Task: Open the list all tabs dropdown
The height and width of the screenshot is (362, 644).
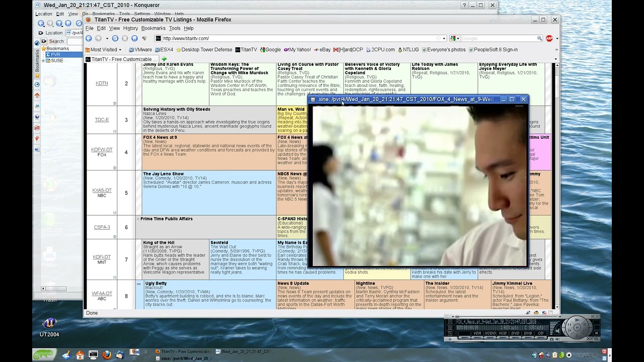Action: click(556, 59)
